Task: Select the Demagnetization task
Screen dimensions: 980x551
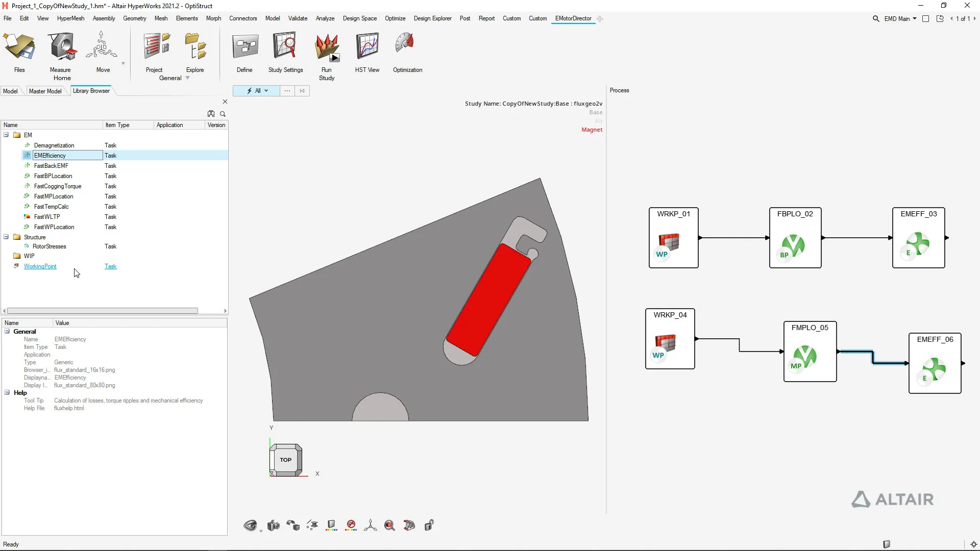Action: (x=54, y=145)
